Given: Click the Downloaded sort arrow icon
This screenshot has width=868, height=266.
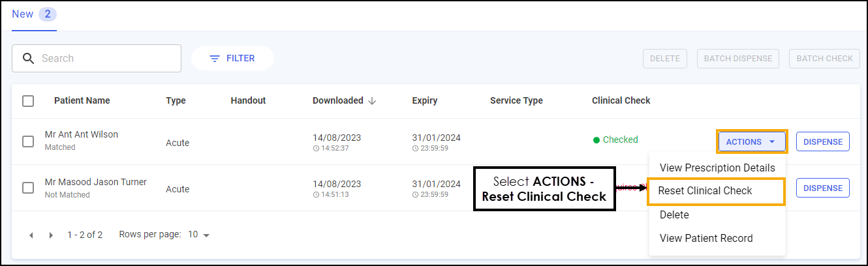Looking at the screenshot, I should [x=373, y=101].
